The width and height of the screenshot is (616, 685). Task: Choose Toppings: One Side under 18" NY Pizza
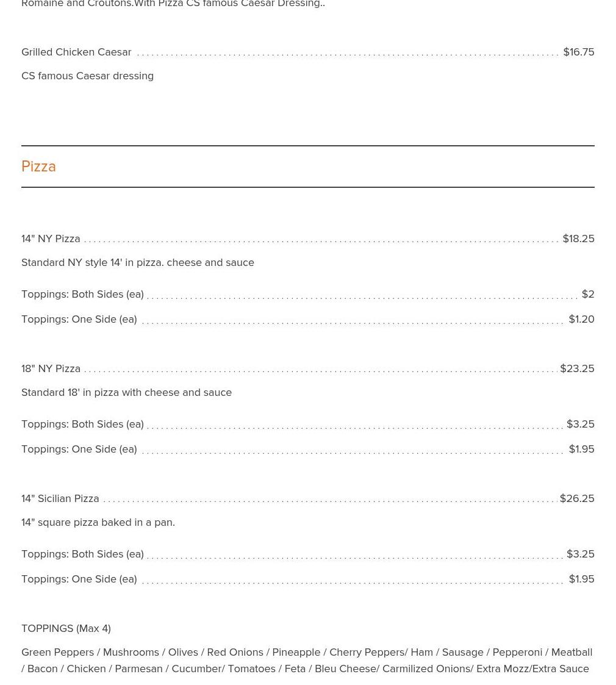point(79,449)
